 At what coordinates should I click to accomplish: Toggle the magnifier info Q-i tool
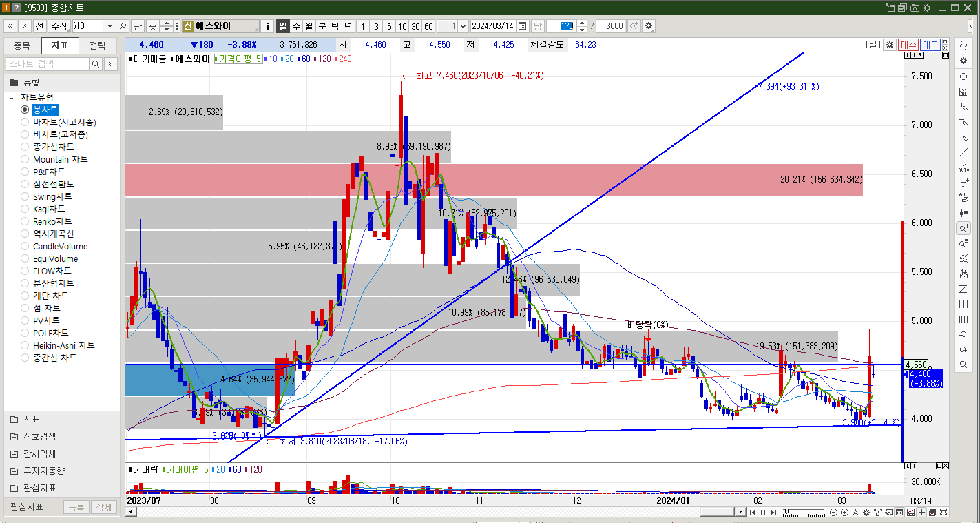[963, 228]
